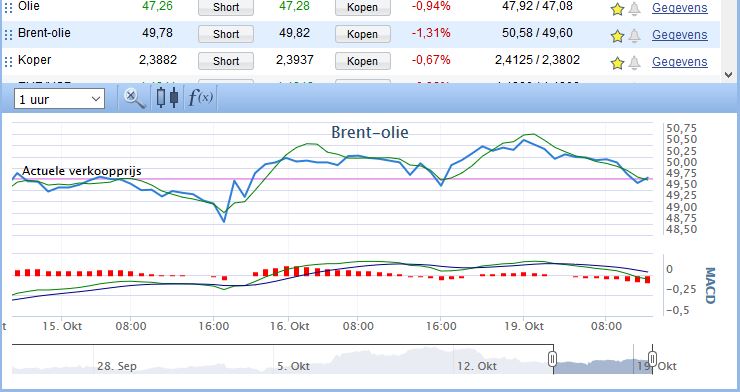Click Brent-olie change percentage -1,31%
The width and height of the screenshot is (740, 392).
(x=431, y=33)
